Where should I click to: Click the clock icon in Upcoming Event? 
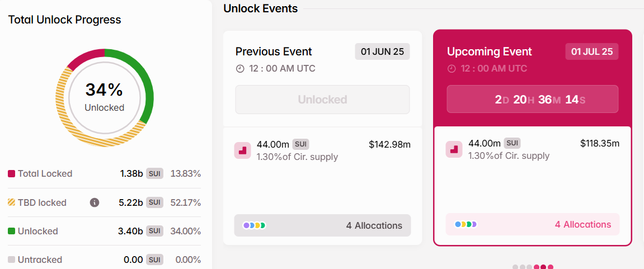pos(452,69)
